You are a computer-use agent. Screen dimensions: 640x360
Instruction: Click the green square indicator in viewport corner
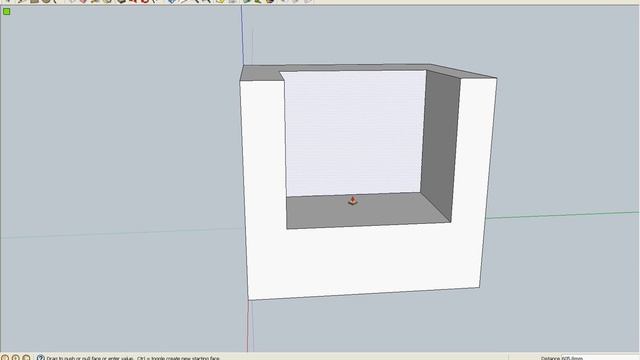tap(7, 11)
